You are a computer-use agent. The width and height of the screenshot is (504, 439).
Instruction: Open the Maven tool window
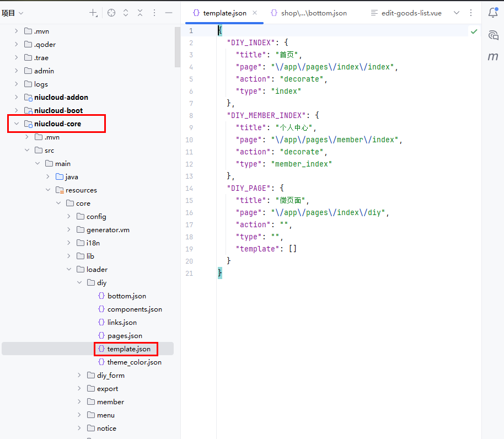click(x=493, y=56)
